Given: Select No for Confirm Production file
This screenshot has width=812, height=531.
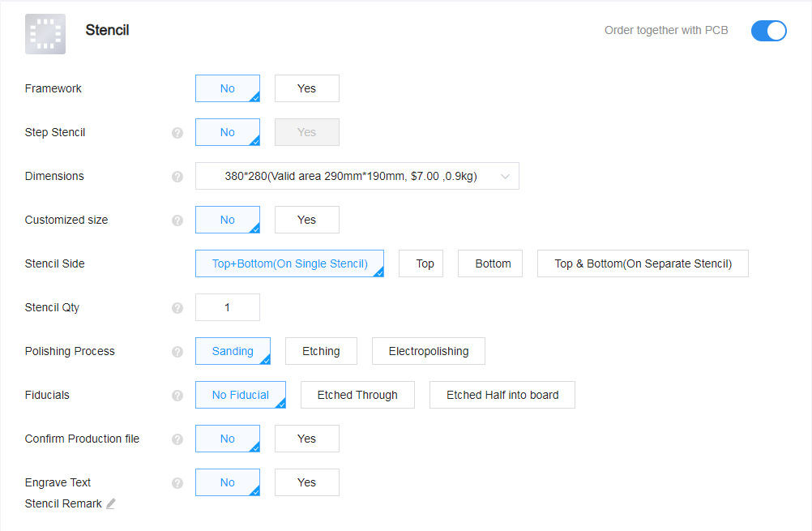Looking at the screenshot, I should click(x=228, y=439).
